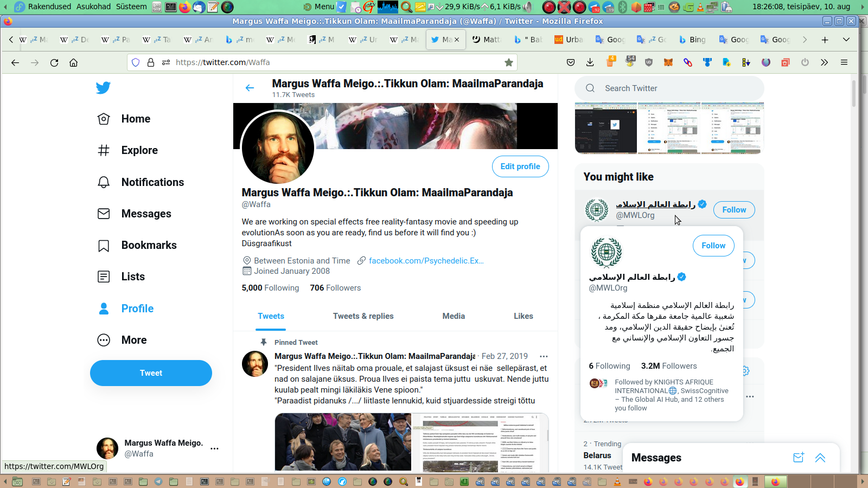Open the list all tabs dropdown
This screenshot has height=488, width=868.
tap(846, 40)
